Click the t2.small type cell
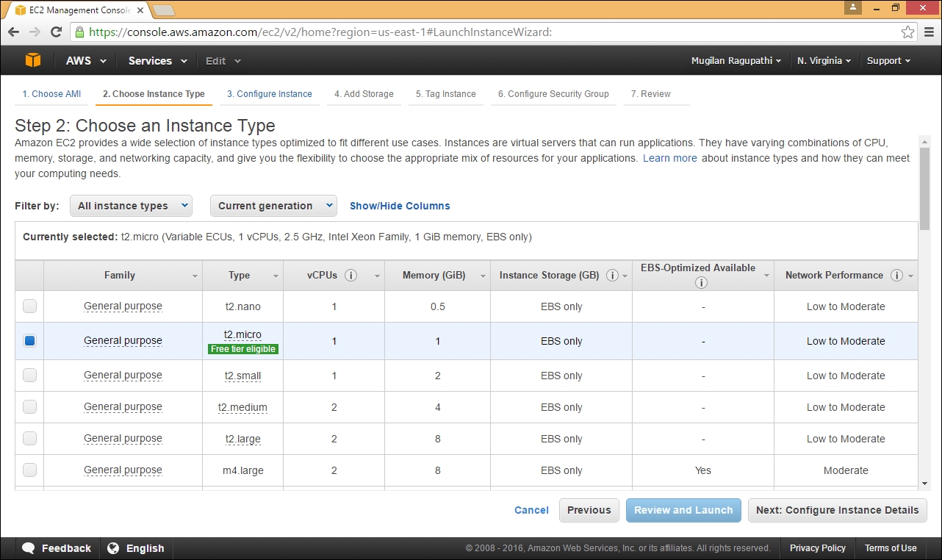 [x=242, y=376]
